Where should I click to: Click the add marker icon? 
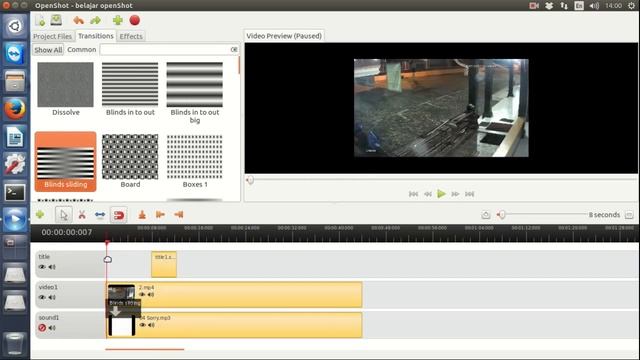click(142, 215)
